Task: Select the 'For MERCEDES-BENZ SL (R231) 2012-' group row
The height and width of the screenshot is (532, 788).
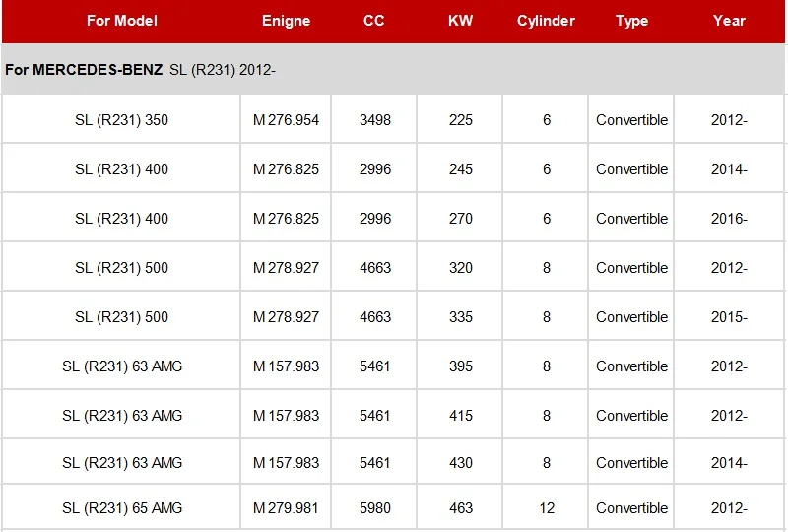Action: (x=393, y=69)
